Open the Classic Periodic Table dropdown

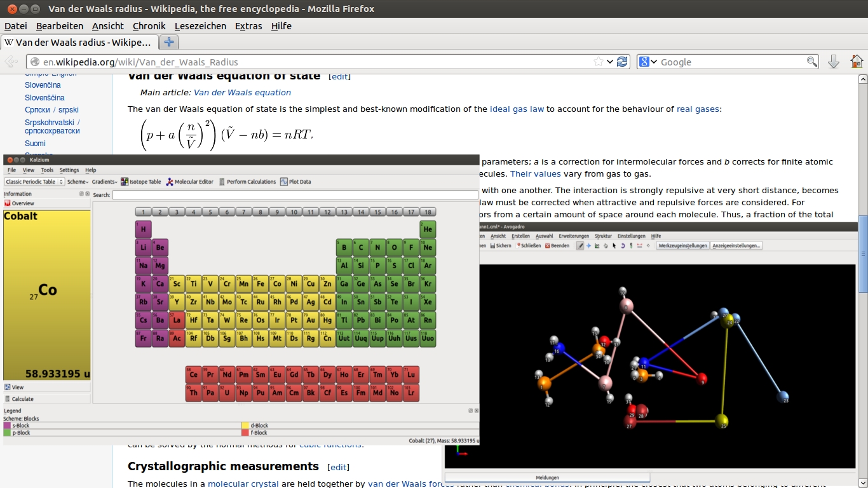[34, 182]
